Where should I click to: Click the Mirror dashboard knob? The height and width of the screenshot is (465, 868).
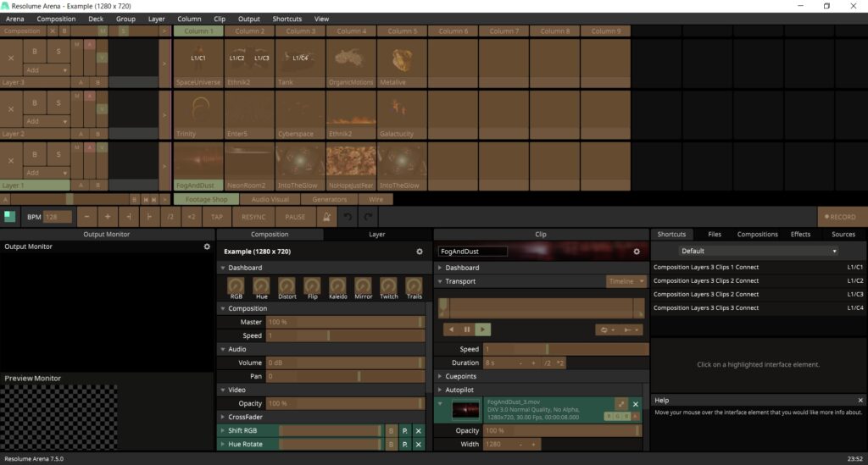[363, 285]
